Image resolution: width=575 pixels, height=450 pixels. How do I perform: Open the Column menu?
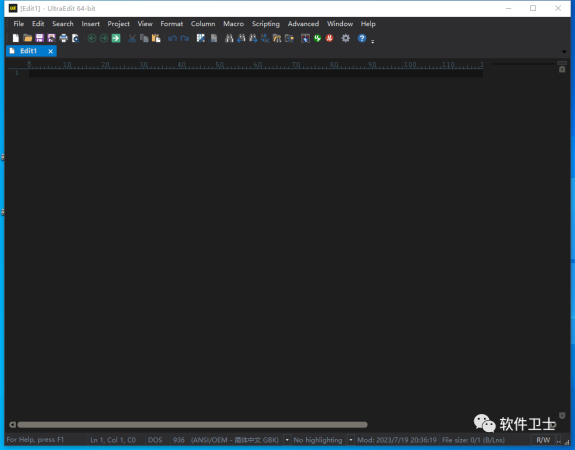[x=203, y=24]
